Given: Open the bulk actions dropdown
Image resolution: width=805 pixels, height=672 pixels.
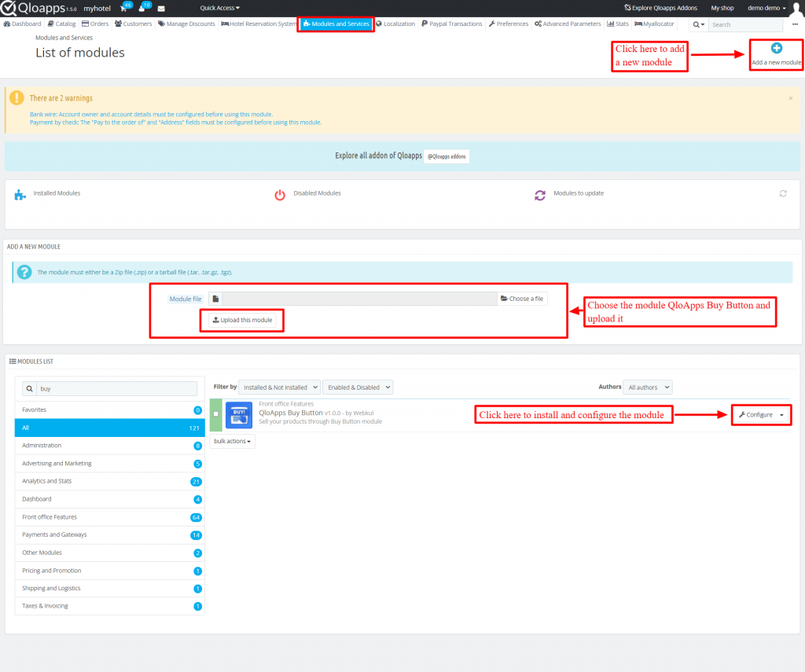Looking at the screenshot, I should [x=232, y=441].
